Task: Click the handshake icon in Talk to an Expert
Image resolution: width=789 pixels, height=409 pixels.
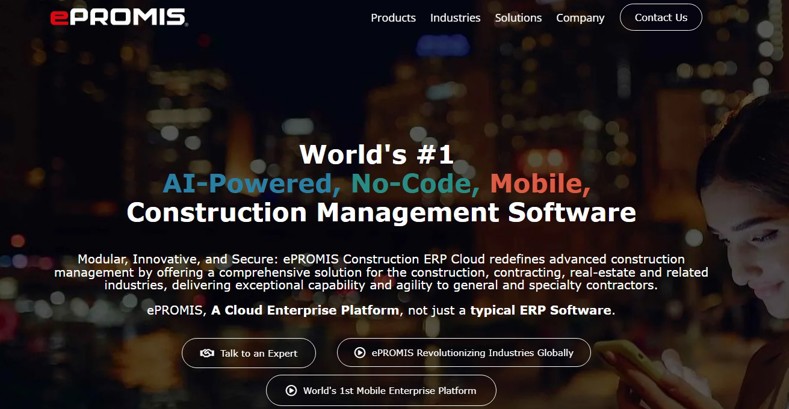Action: [x=207, y=353]
